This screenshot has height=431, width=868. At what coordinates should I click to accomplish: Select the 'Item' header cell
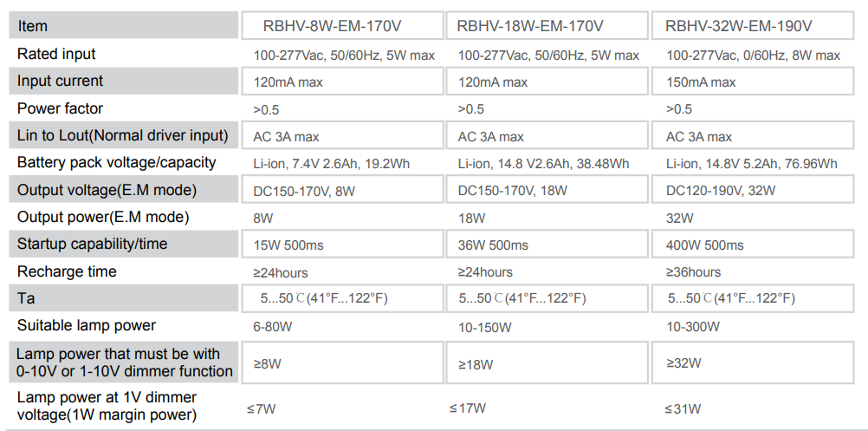(x=33, y=26)
